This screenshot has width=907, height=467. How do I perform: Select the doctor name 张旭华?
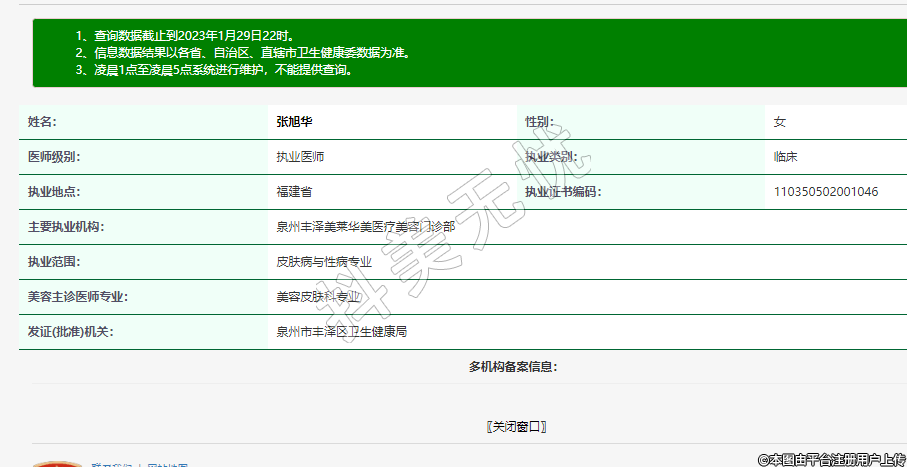click(x=295, y=122)
